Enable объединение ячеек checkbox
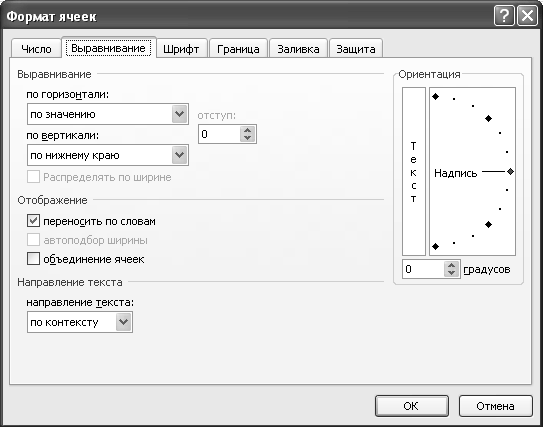Image resolution: width=543 pixels, height=427 pixels. [33, 259]
